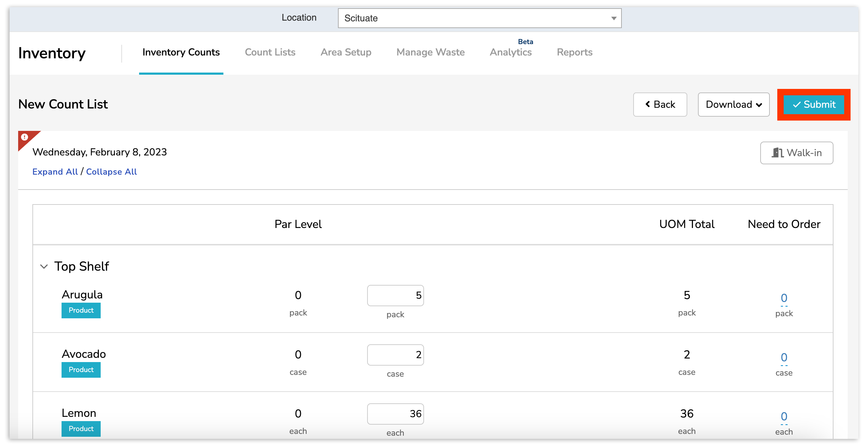Click the Collapse All link
868x446 pixels.
click(x=111, y=172)
